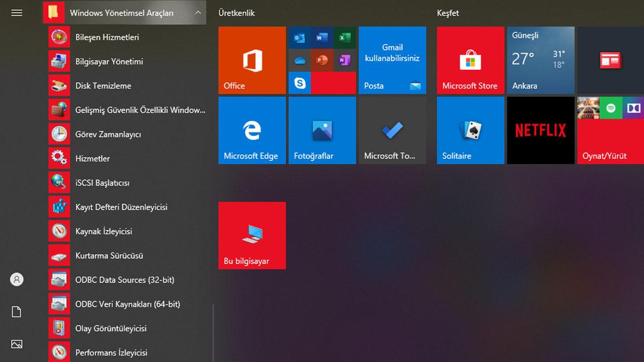Screen dimensions: 644x362
Task: Open Microsoft Store
Action: coord(470,60)
